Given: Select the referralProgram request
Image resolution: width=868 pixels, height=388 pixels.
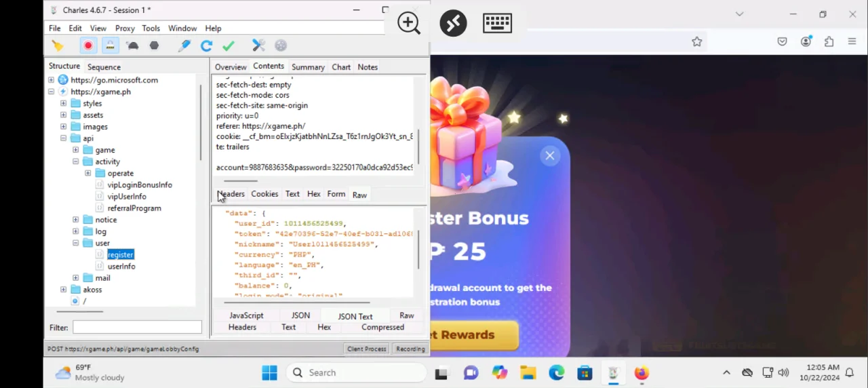Looking at the screenshot, I should (x=134, y=208).
